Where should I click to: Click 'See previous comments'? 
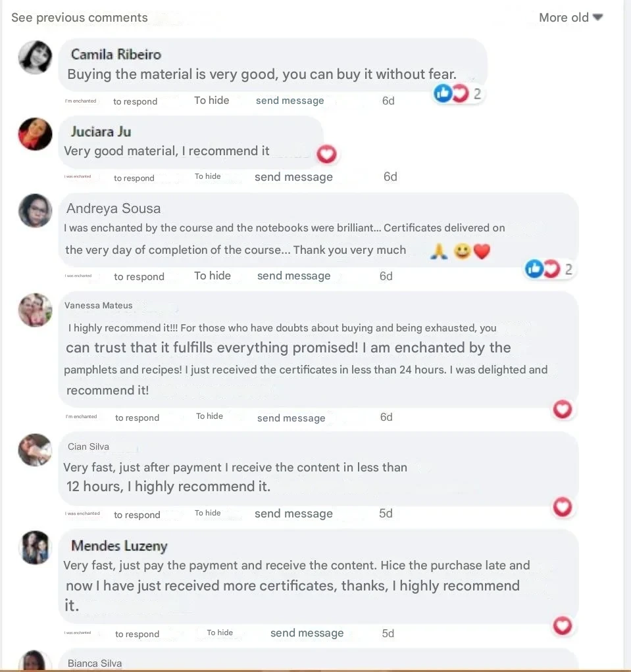pos(80,18)
